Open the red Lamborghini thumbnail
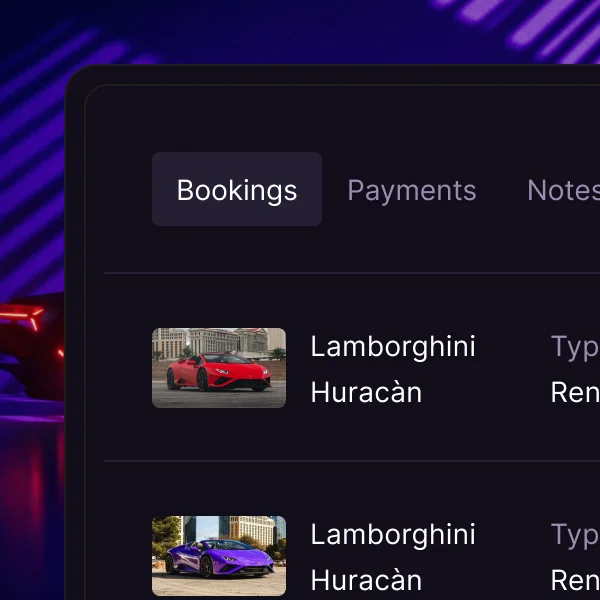600x600 pixels. (x=219, y=368)
